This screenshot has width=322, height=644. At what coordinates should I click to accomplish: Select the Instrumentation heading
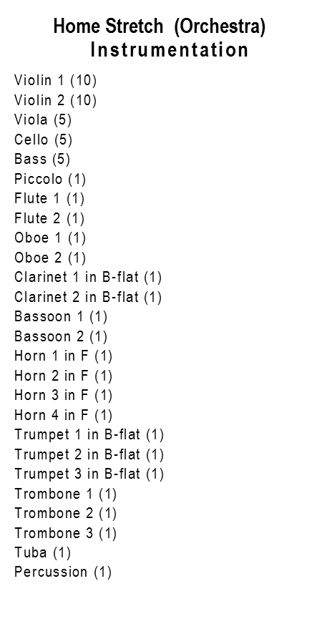click(x=169, y=50)
